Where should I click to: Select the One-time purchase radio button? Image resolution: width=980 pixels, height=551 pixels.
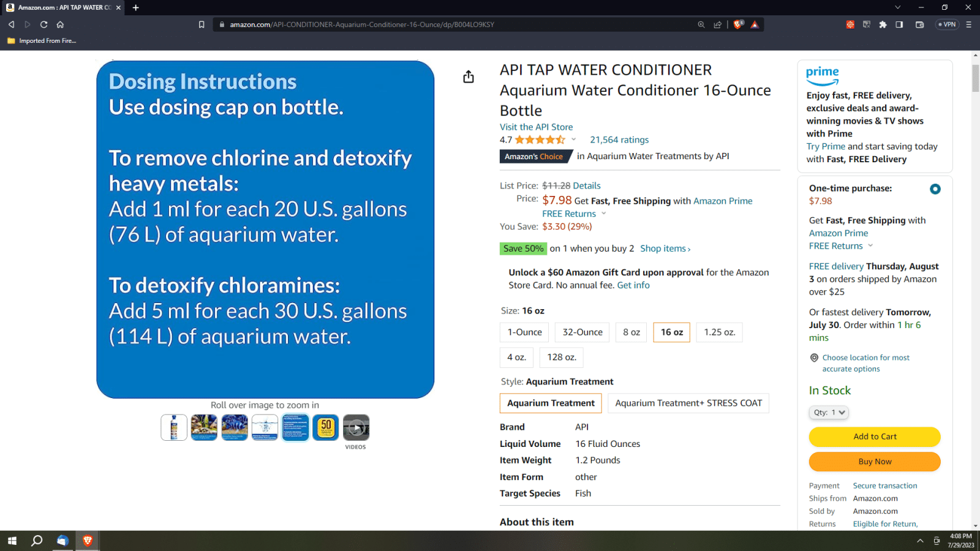pyautogui.click(x=935, y=189)
